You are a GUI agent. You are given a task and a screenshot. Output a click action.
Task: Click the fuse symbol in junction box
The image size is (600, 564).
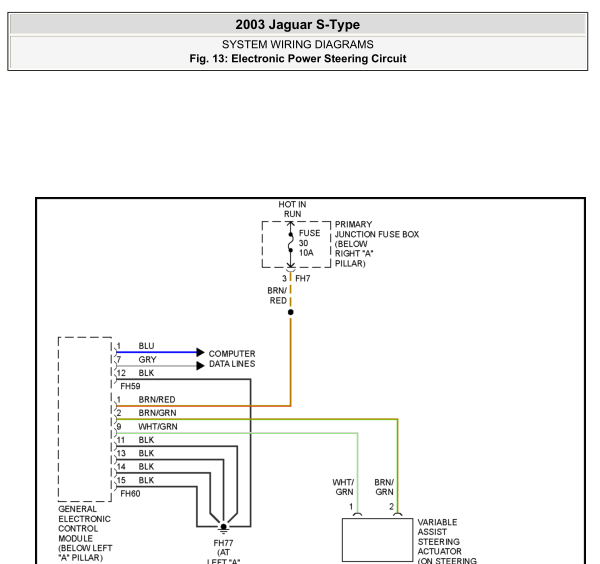[291, 243]
